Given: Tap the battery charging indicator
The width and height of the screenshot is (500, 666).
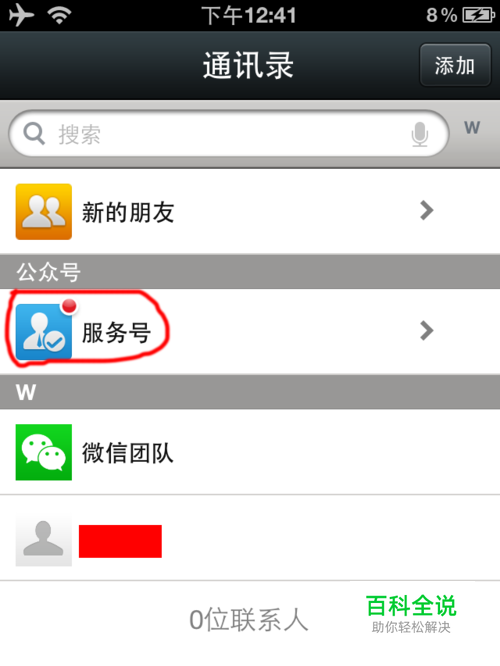Looking at the screenshot, I should point(478,16).
